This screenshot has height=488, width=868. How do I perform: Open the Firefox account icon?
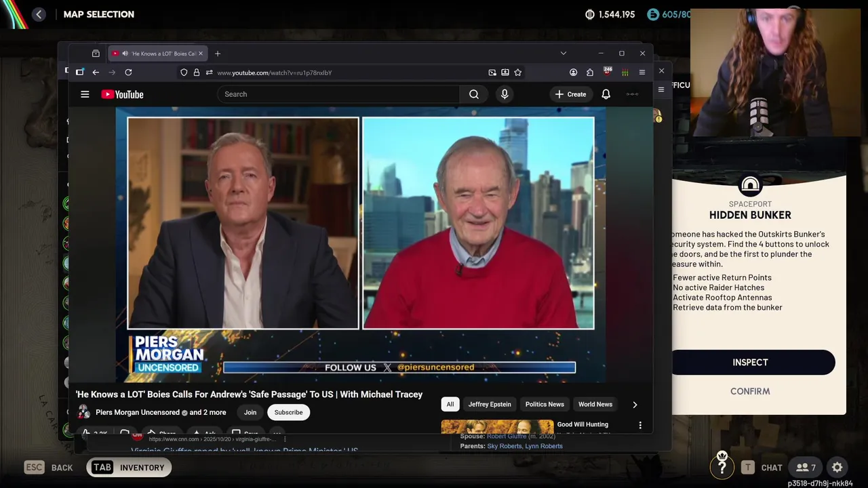coord(573,73)
